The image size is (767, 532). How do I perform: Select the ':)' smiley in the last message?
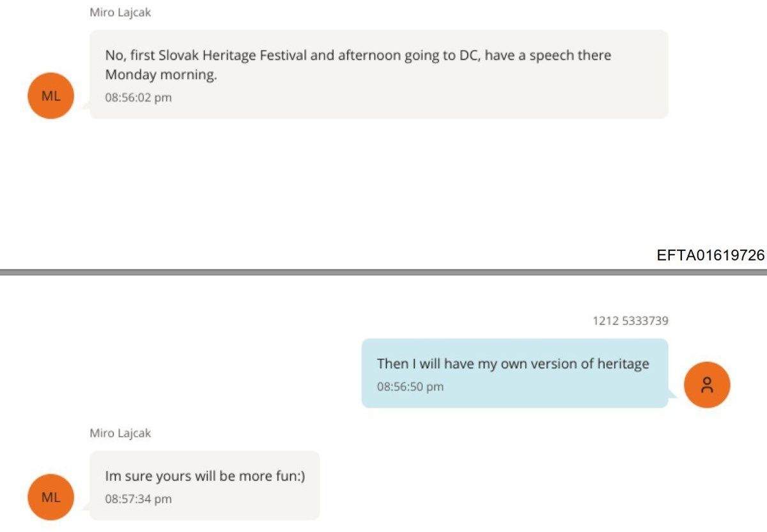(x=298, y=476)
